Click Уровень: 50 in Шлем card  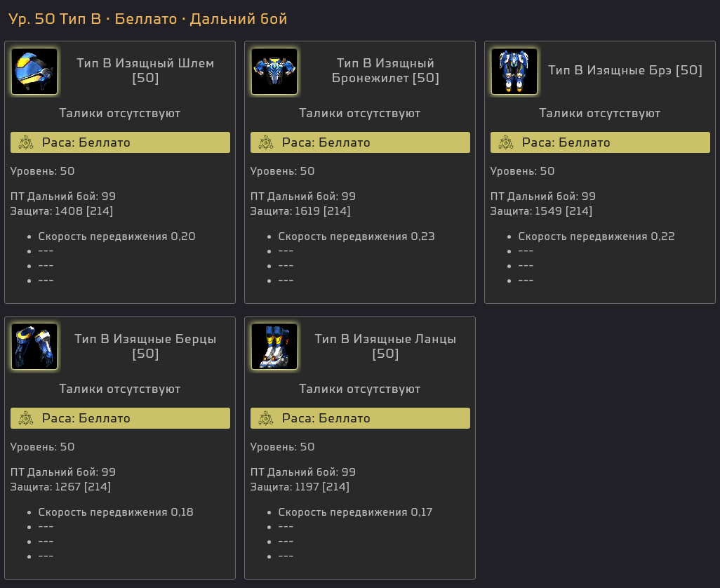pyautogui.click(x=42, y=171)
